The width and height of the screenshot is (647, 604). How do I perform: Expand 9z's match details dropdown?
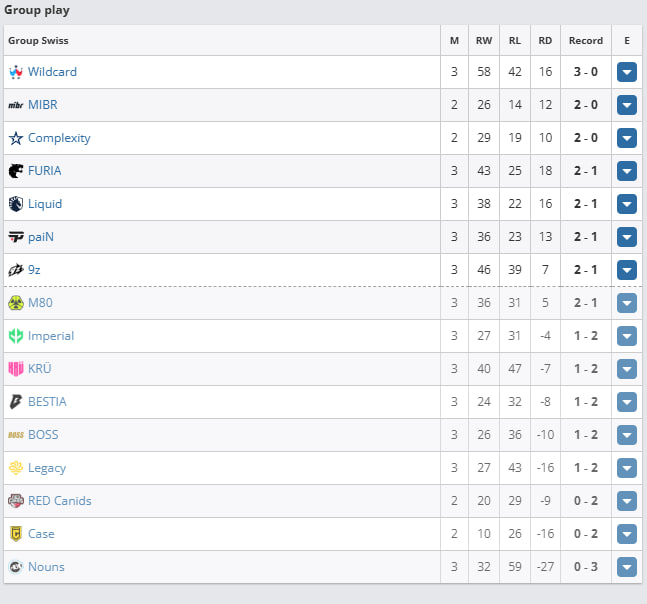[627, 270]
